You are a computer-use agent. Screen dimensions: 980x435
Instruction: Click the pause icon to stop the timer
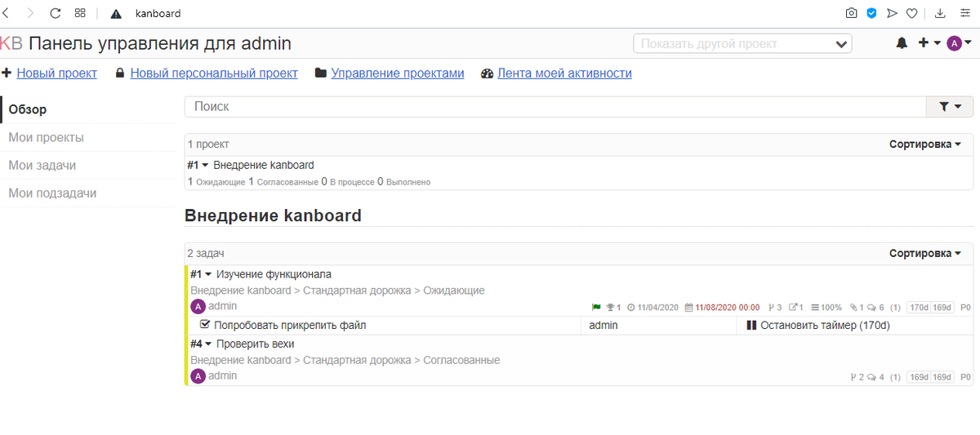tap(751, 326)
